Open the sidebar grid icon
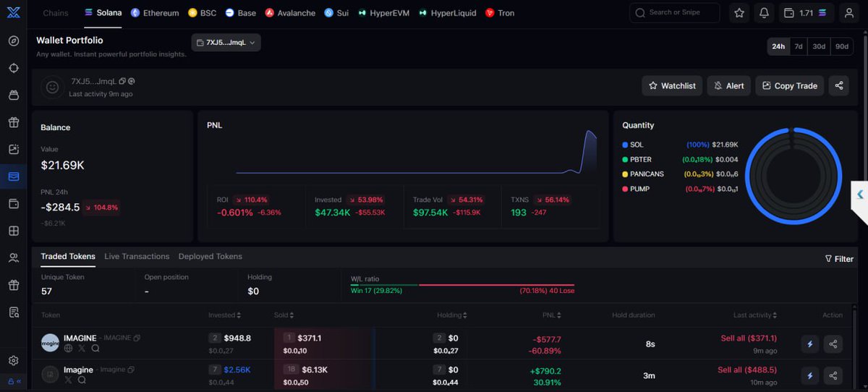Screen dimensions: 868x392 pos(14,231)
